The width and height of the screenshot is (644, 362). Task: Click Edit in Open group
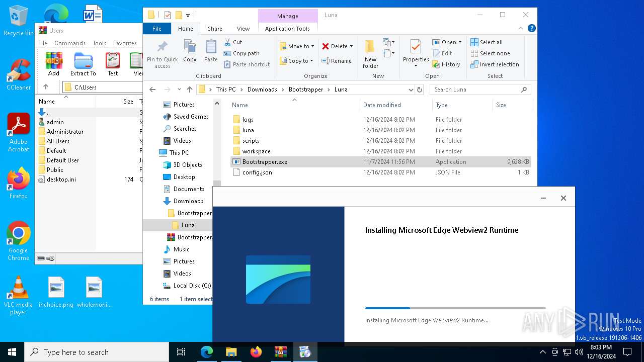tap(442, 53)
